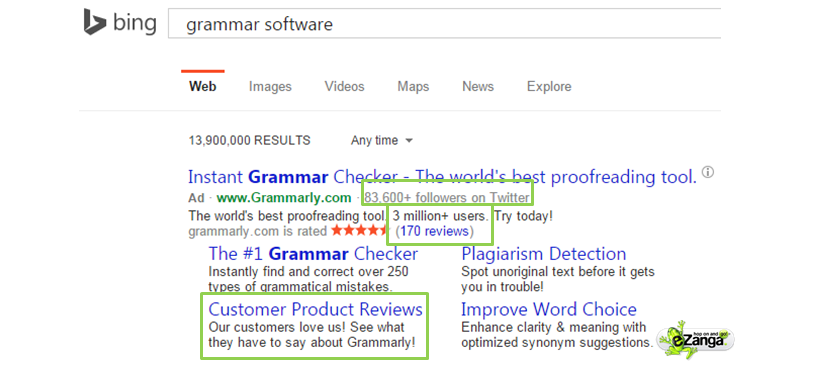
Task: Click the Ad label before Grammarly URL
Action: pyautogui.click(x=197, y=198)
